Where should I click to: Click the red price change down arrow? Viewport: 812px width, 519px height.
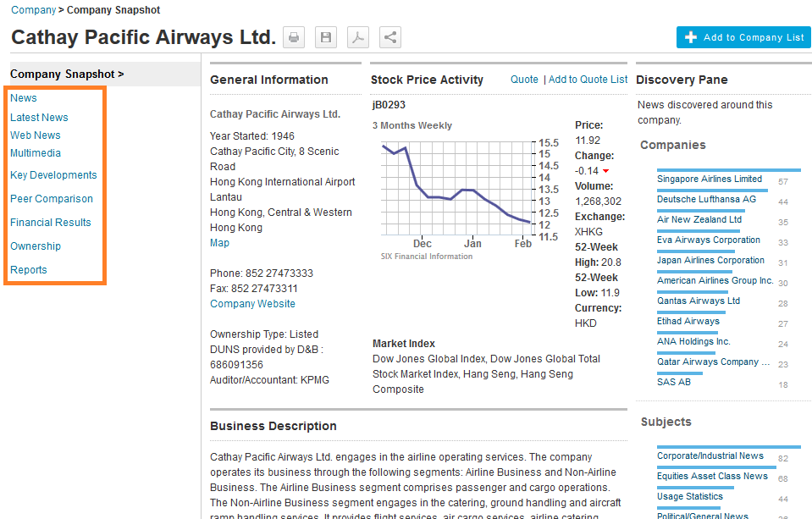point(605,171)
